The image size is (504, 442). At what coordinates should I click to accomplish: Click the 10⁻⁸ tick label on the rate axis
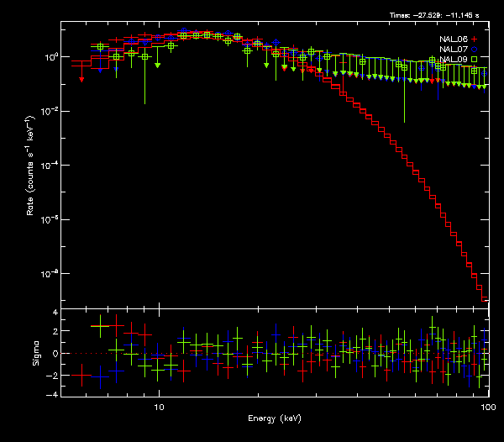[x=51, y=274]
